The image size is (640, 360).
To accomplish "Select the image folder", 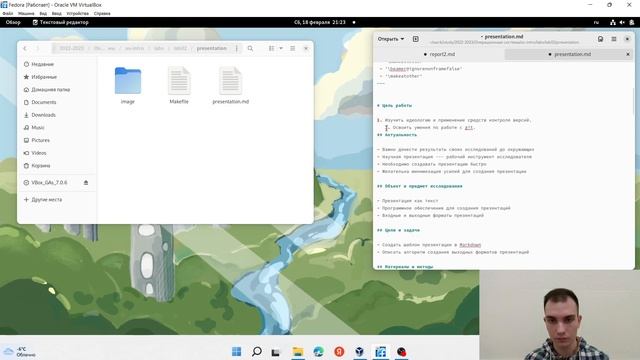I will tap(128, 81).
